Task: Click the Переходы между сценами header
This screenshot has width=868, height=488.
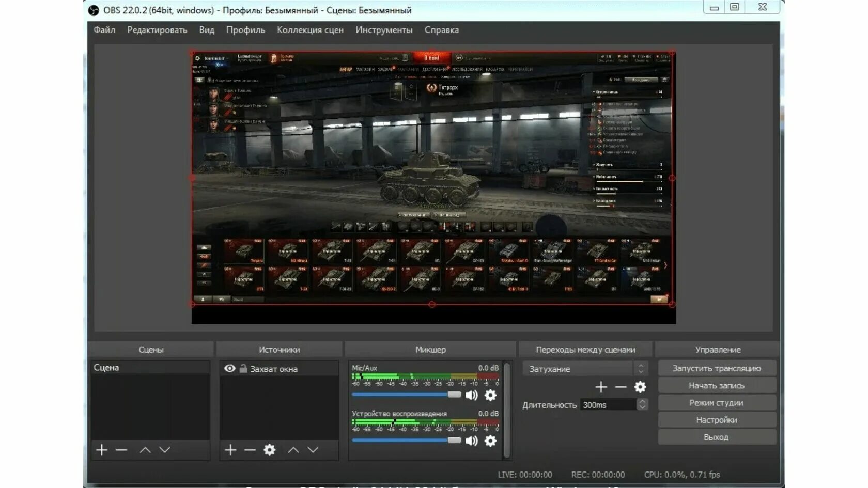Action: click(x=585, y=350)
